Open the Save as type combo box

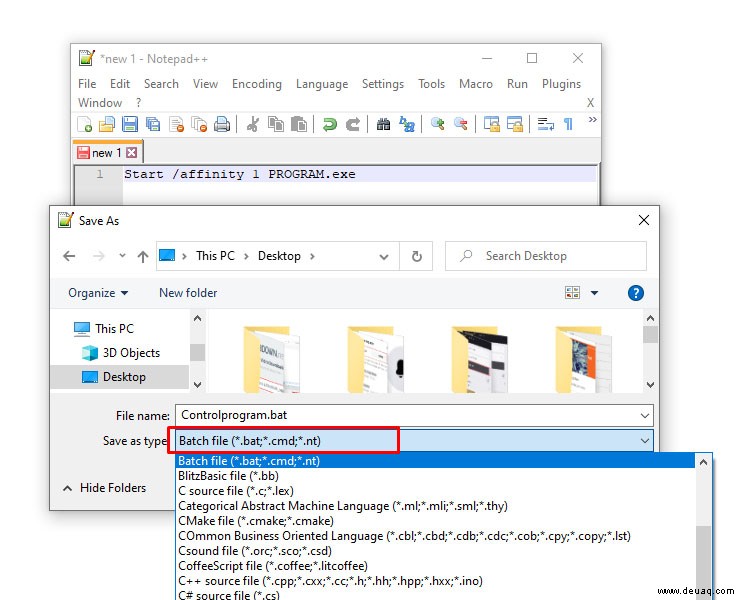[x=414, y=441]
